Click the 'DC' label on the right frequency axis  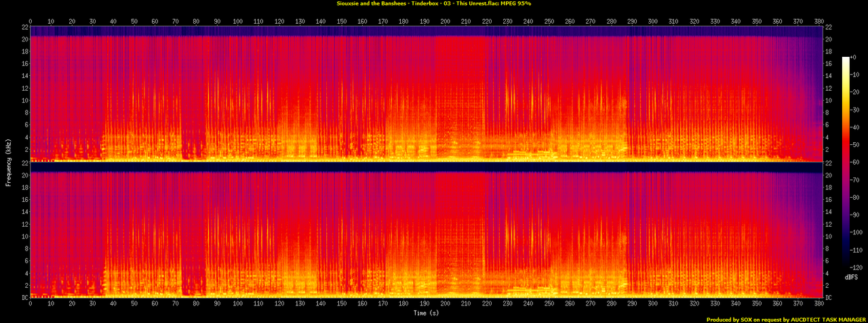829,298
